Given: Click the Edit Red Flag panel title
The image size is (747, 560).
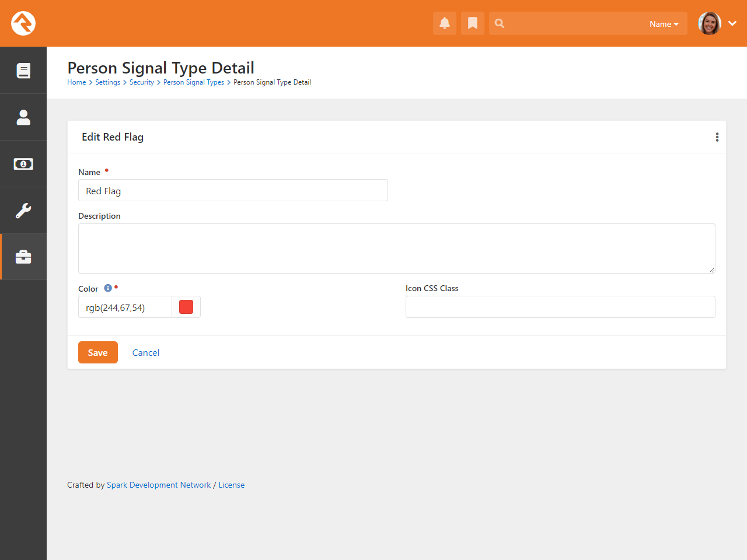Looking at the screenshot, I should click(113, 137).
